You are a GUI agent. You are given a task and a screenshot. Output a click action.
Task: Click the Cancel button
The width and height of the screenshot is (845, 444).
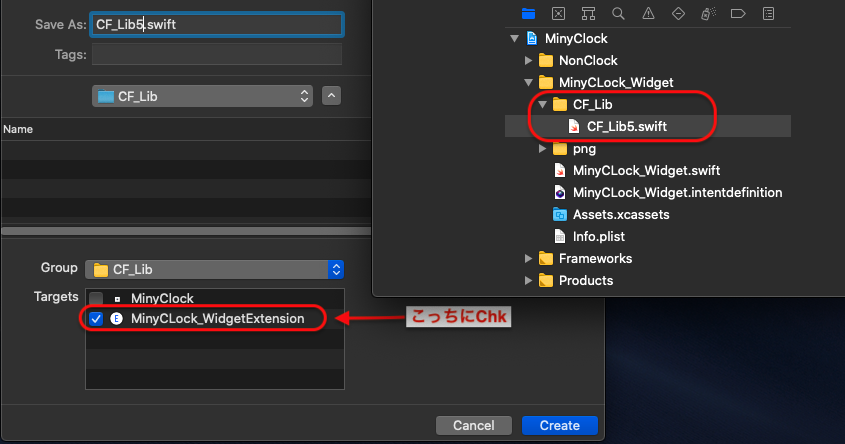click(473, 425)
